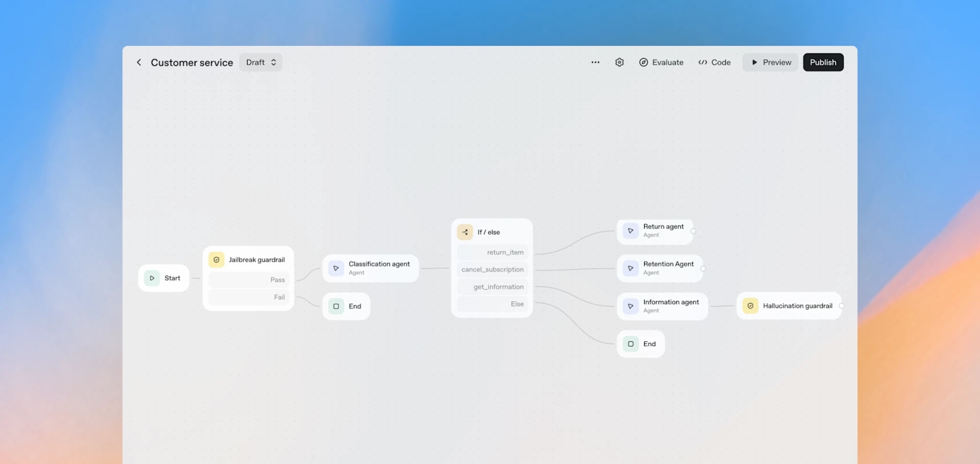Publish the Customer service workflow
This screenshot has height=464, width=980.
click(823, 62)
